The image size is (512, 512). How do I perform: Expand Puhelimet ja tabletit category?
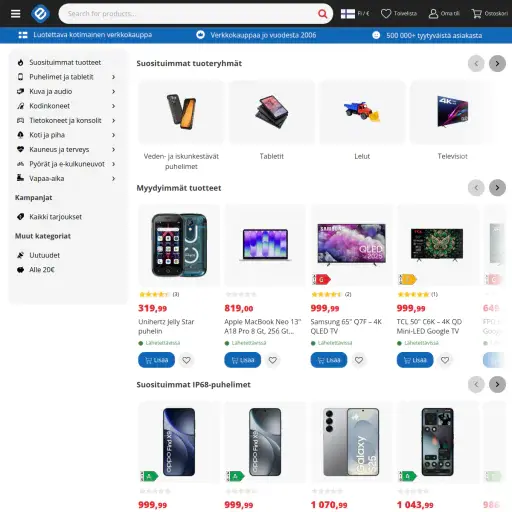pyautogui.click(x=113, y=77)
